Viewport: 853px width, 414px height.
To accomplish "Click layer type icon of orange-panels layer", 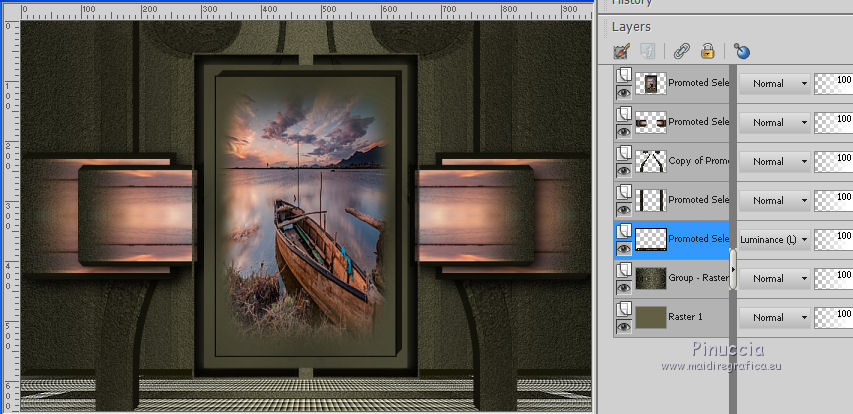I will click(624, 114).
